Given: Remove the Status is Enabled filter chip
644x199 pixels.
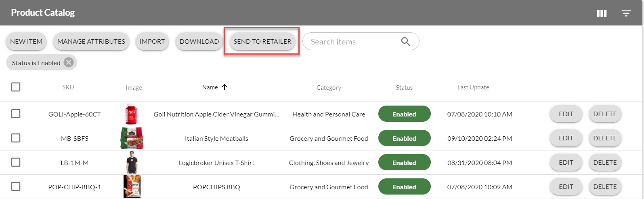Looking at the screenshot, I should click(x=69, y=62).
